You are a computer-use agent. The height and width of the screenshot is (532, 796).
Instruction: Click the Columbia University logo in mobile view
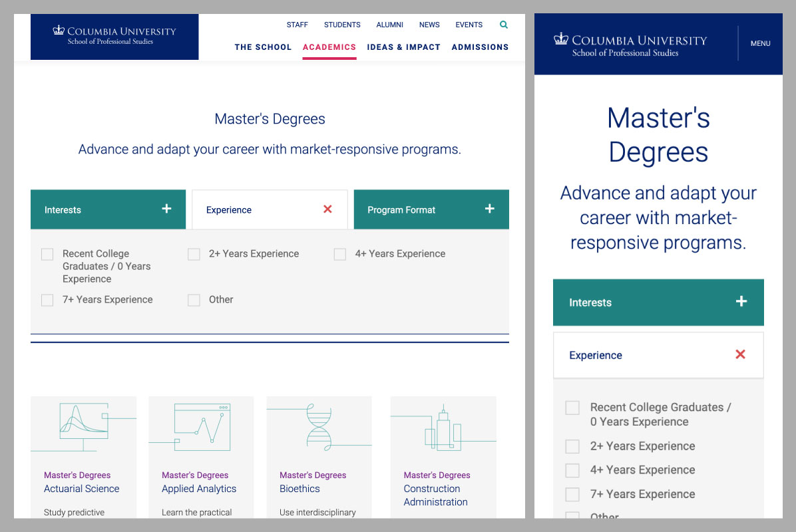pos(630,44)
